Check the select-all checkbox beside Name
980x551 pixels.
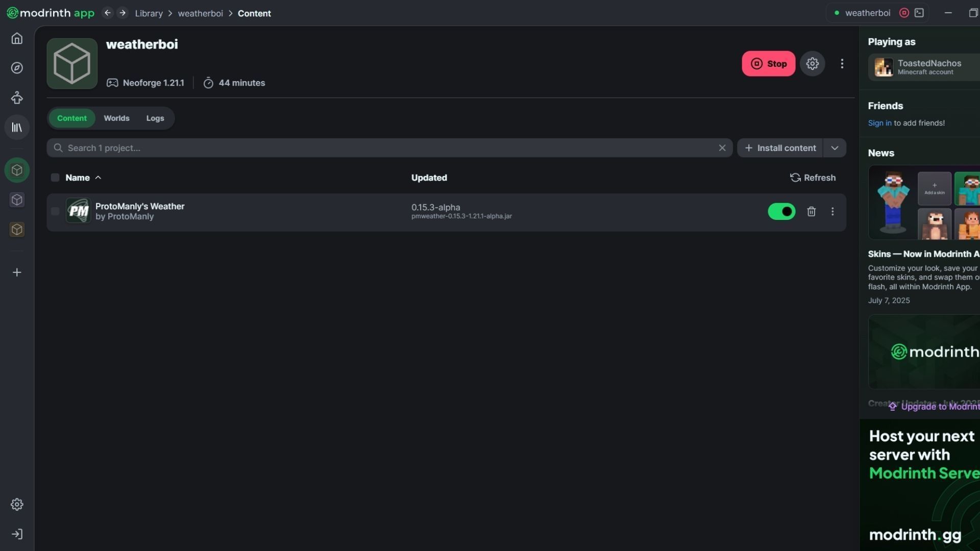tap(55, 178)
